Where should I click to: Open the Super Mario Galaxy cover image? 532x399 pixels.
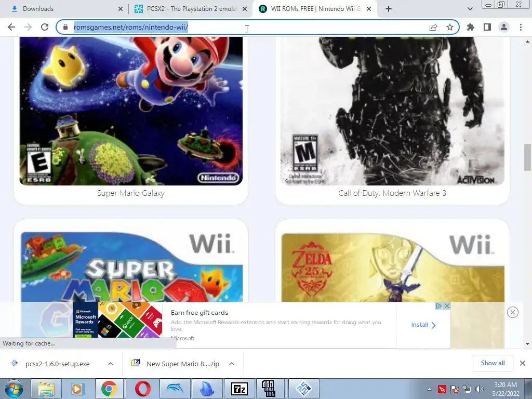(x=131, y=111)
